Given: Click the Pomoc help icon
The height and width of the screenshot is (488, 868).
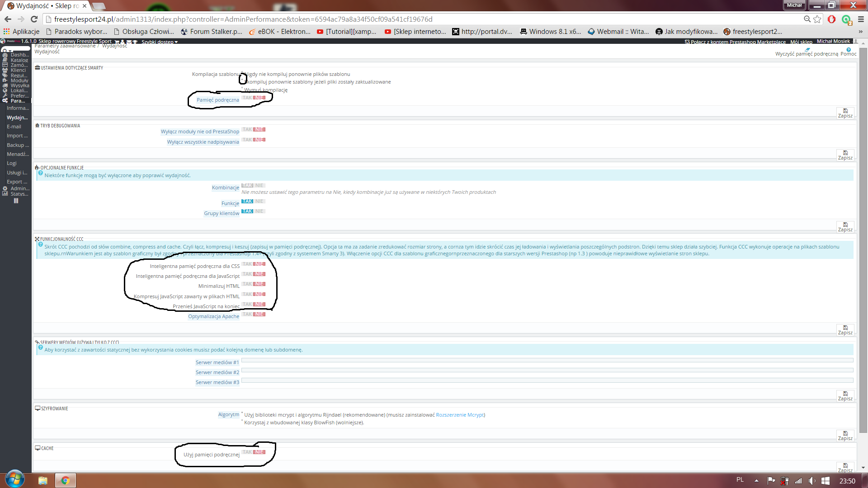Looking at the screenshot, I should coord(849,50).
